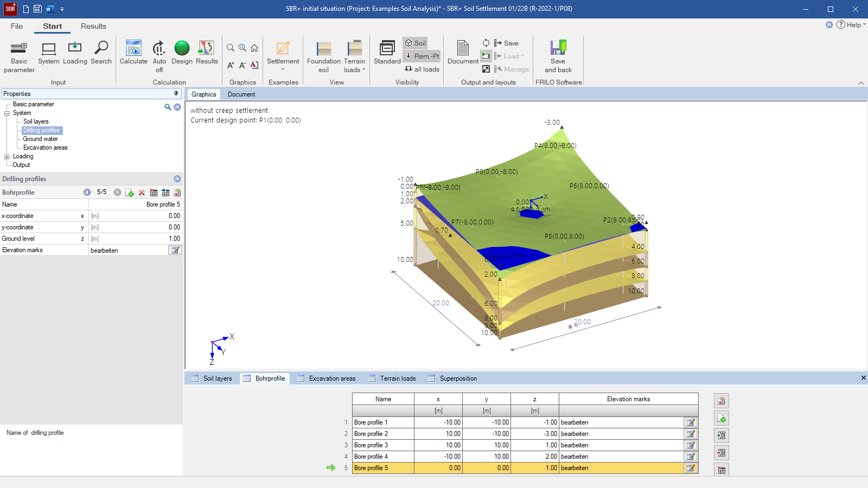This screenshot has height=488, width=868.
Task: Show the Foundation soil view
Action: click(324, 56)
